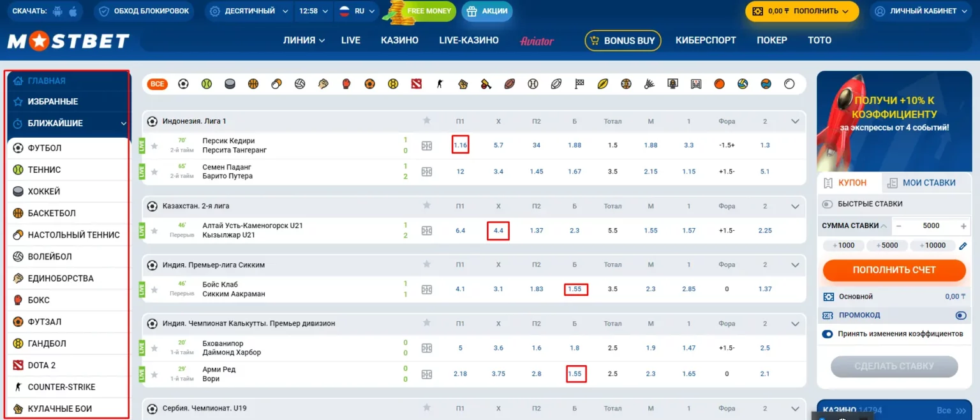This screenshot has width=980, height=420.
Task: Favorite the Казахстан. 2-я лига league star
Action: 427,206
